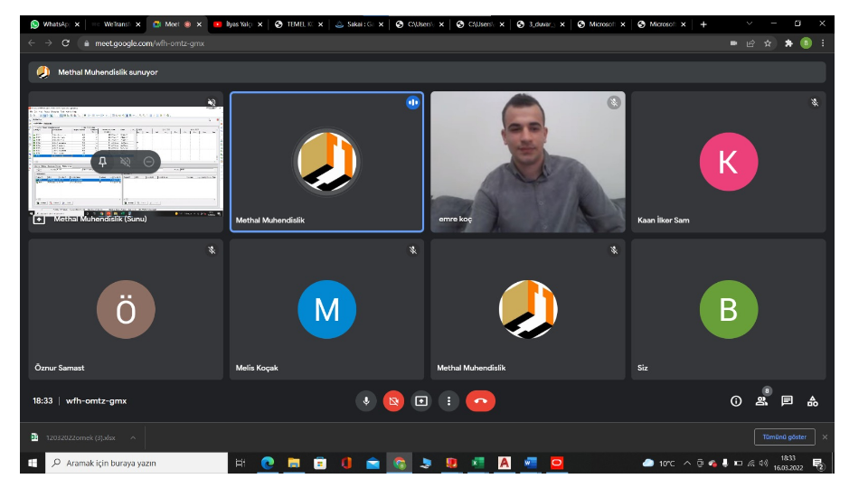Click the muted Methal Muhendislik logo avatar

(527, 309)
